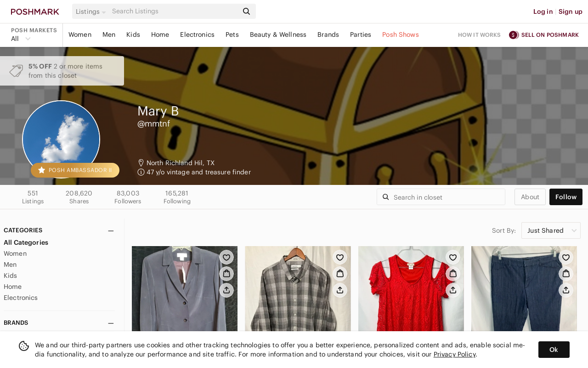Collapse the Brands section
The image size is (588, 368).
(x=111, y=323)
